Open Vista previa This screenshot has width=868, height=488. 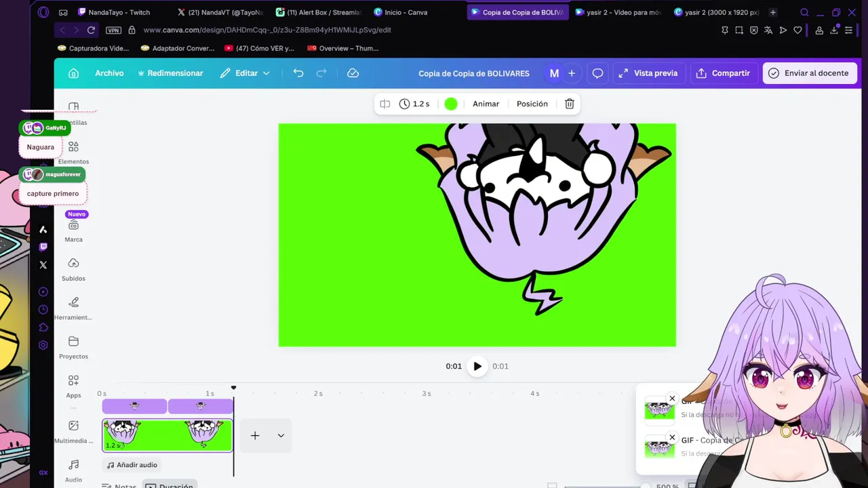648,73
